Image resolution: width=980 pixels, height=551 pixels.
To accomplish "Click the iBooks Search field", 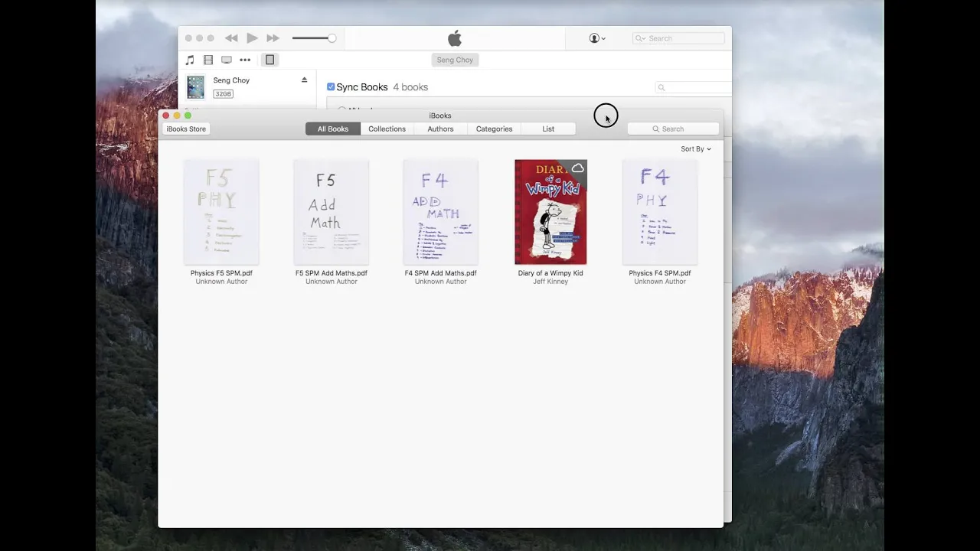I will click(673, 129).
